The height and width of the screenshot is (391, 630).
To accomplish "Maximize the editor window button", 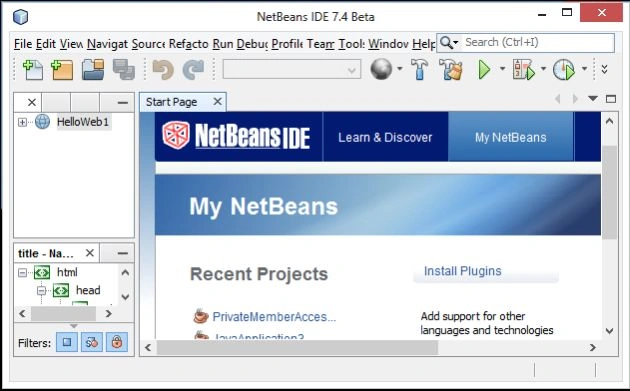I will (611, 98).
